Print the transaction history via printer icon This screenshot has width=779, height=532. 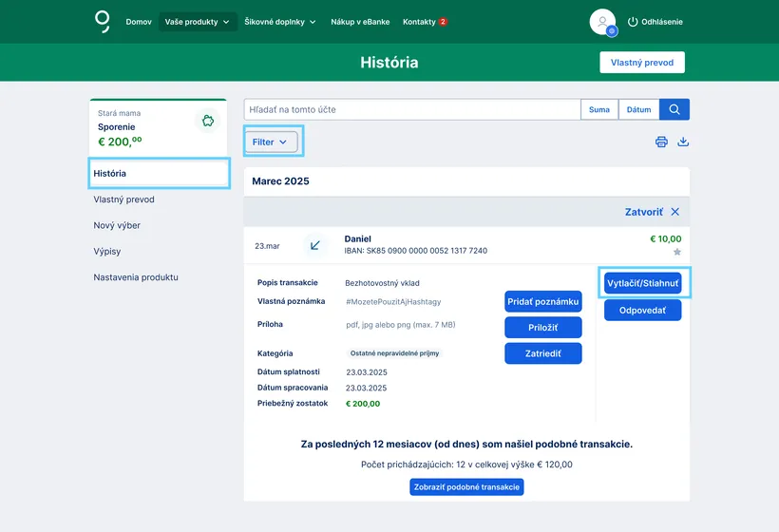coord(661,142)
